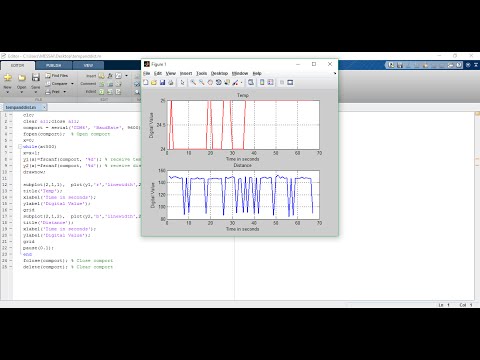Viewport: 480px width, 360px height.
Task: Click the third Comment row icon
Action: (118, 84)
